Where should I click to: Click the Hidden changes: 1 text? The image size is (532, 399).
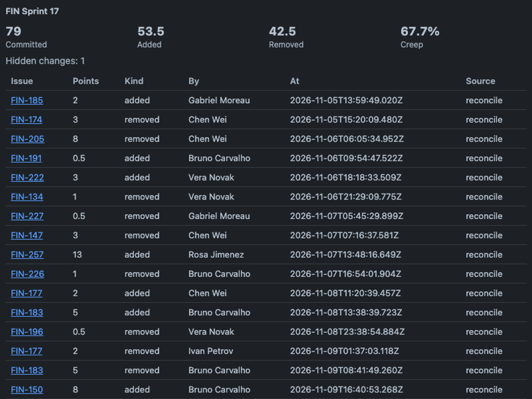45,61
